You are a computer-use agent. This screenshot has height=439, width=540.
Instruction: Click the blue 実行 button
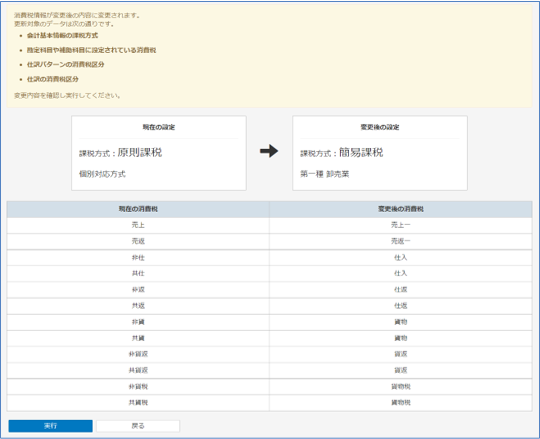pyautogui.click(x=50, y=426)
